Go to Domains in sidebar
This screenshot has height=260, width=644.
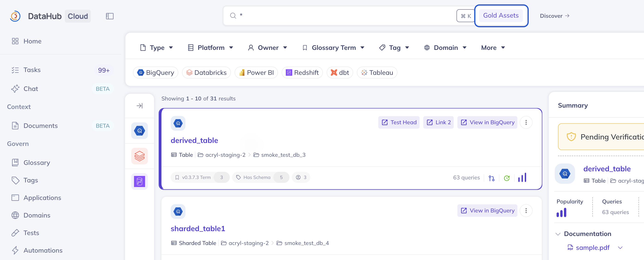[37, 215]
